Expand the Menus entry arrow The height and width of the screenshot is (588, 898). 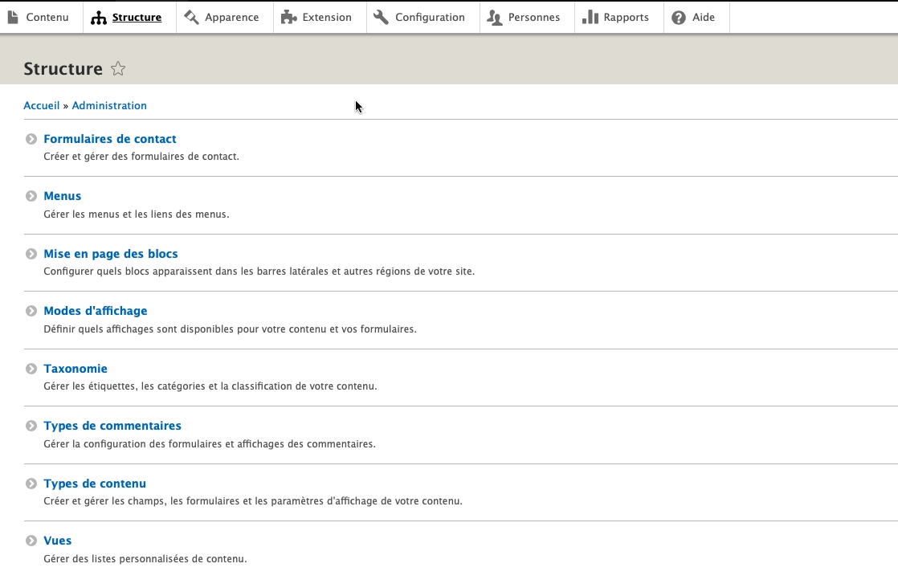[31, 195]
